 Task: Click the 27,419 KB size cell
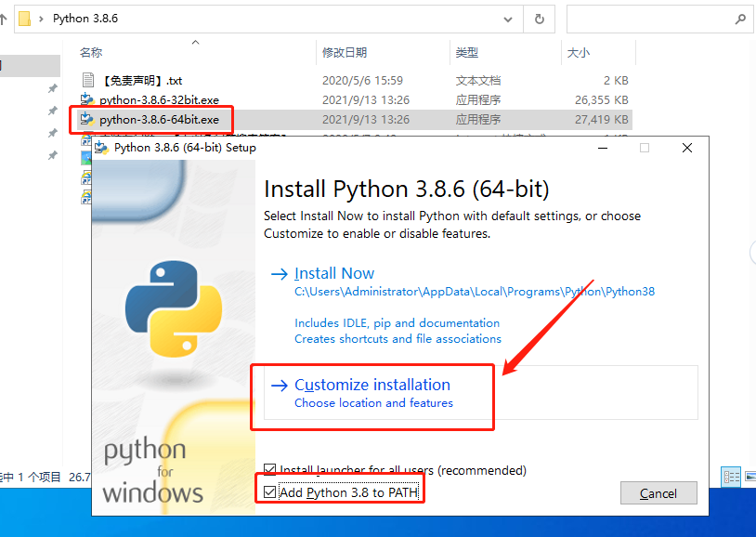coord(601,120)
